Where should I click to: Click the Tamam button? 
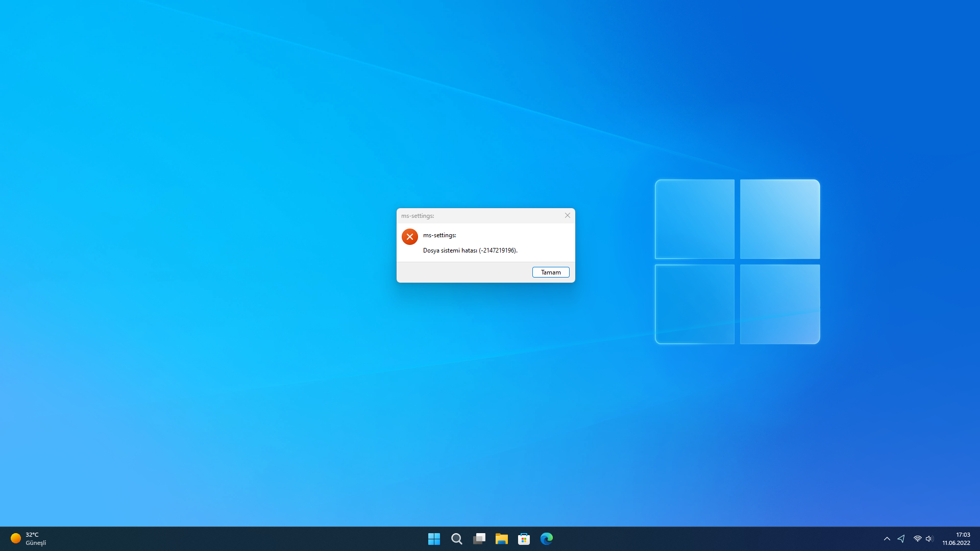[x=551, y=272]
